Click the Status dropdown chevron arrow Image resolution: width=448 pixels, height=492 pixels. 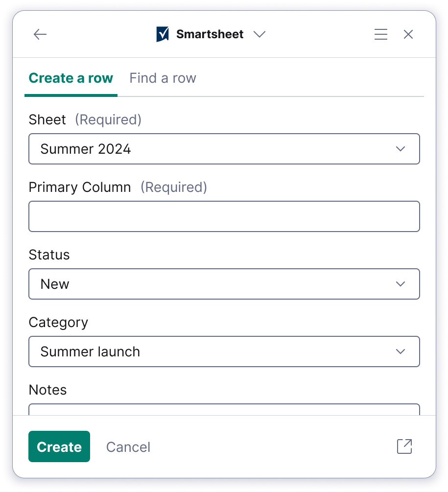pos(401,284)
